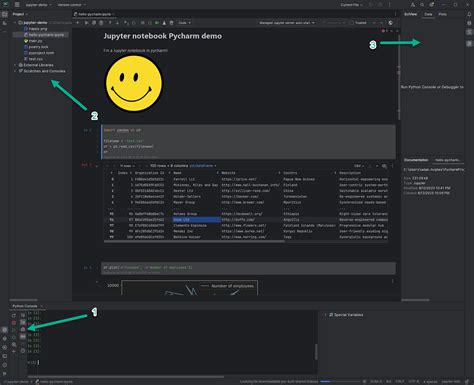Viewport: 474px width, 385px height.
Task: Click hello-pycharm.ipynb breadcrumb in status bar
Action: [x=54, y=382]
